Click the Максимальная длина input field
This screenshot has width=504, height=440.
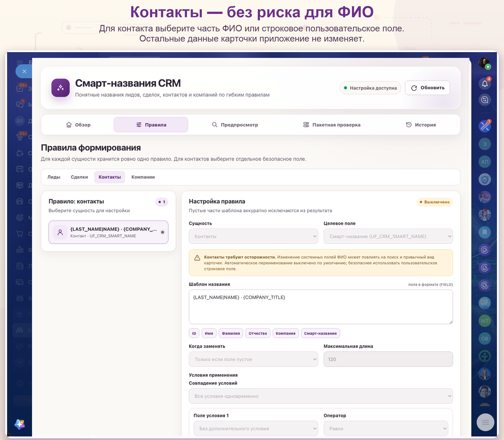[x=388, y=359]
